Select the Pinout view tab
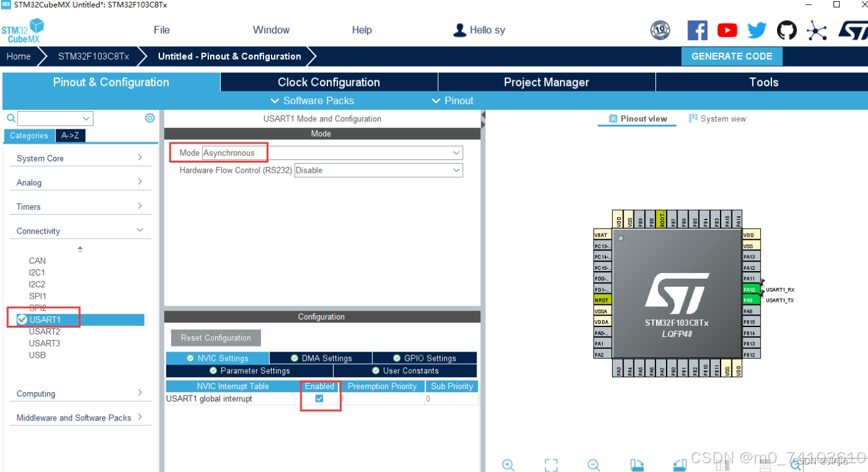This screenshot has height=472, width=868. coord(638,119)
